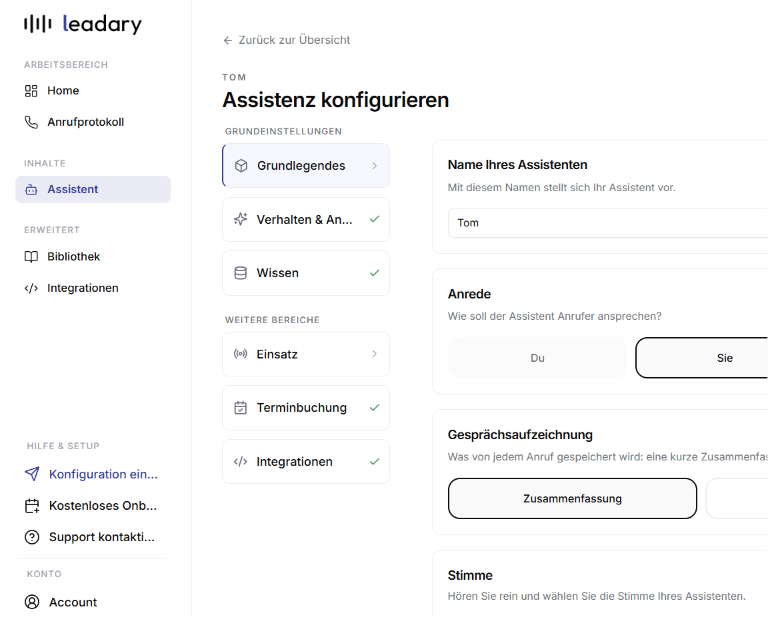Click the Einsatz broadcast icon
Viewport: 768px width, 618px height.
[x=240, y=354]
